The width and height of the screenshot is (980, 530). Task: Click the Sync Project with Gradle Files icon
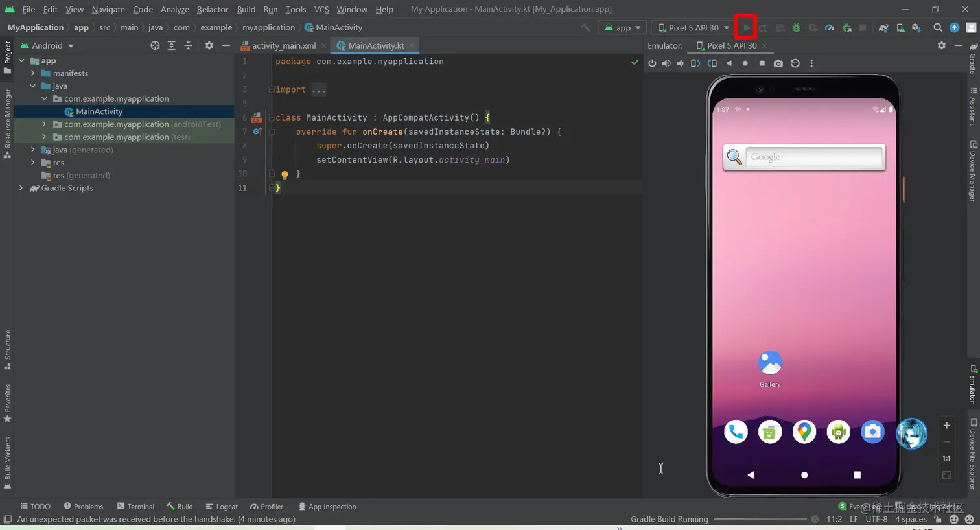pos(883,28)
